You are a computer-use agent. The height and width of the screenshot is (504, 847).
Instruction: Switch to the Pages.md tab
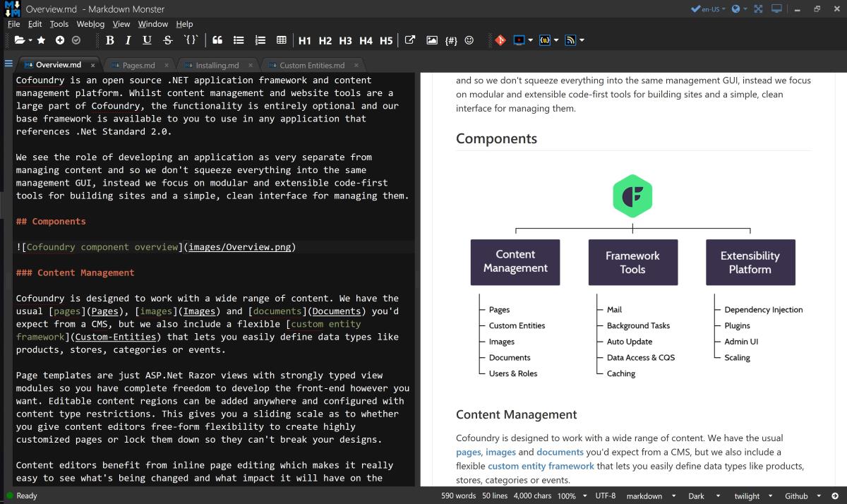click(138, 65)
